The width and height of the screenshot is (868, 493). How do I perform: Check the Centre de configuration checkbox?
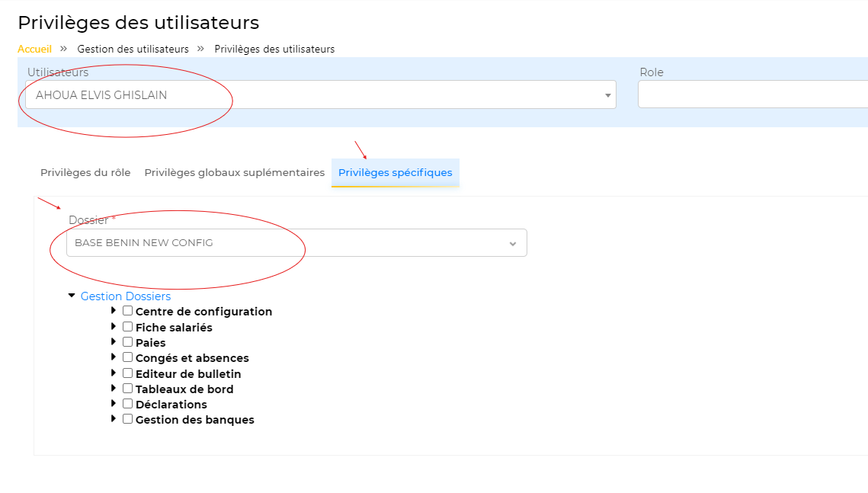point(128,311)
